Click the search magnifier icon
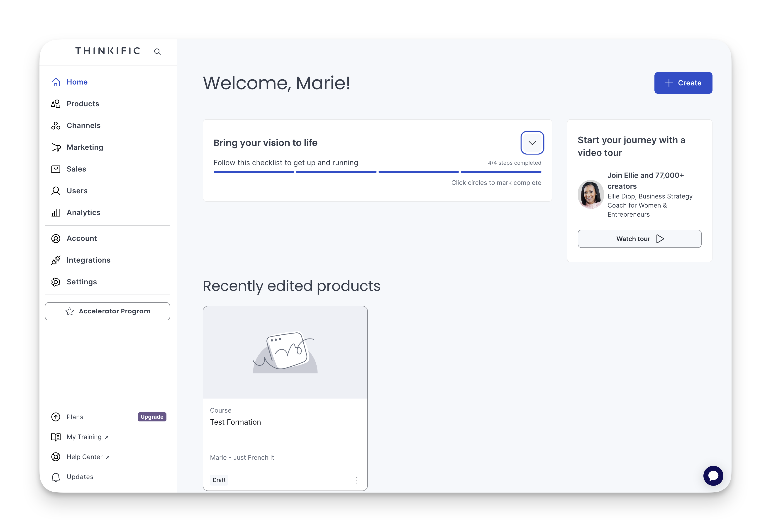This screenshot has width=771, height=532. click(157, 52)
